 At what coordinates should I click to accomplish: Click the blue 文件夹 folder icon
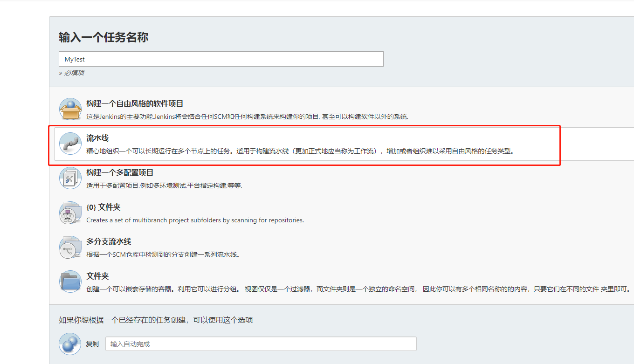[x=70, y=282]
